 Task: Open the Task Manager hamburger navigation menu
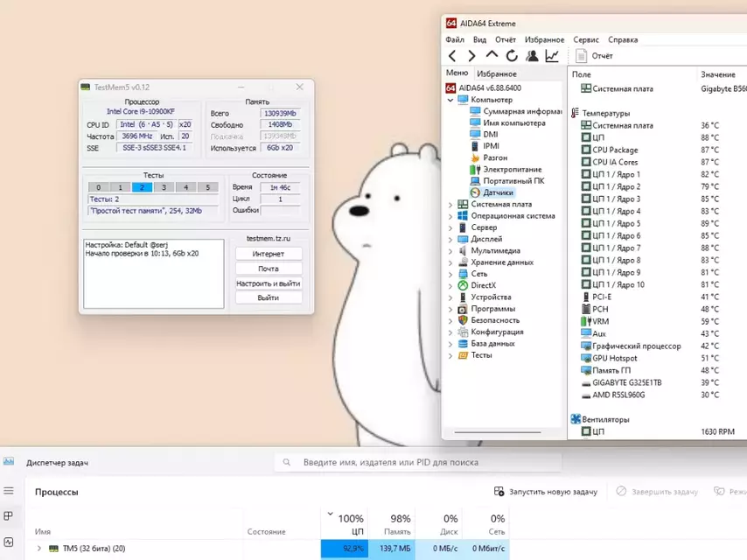click(9, 491)
